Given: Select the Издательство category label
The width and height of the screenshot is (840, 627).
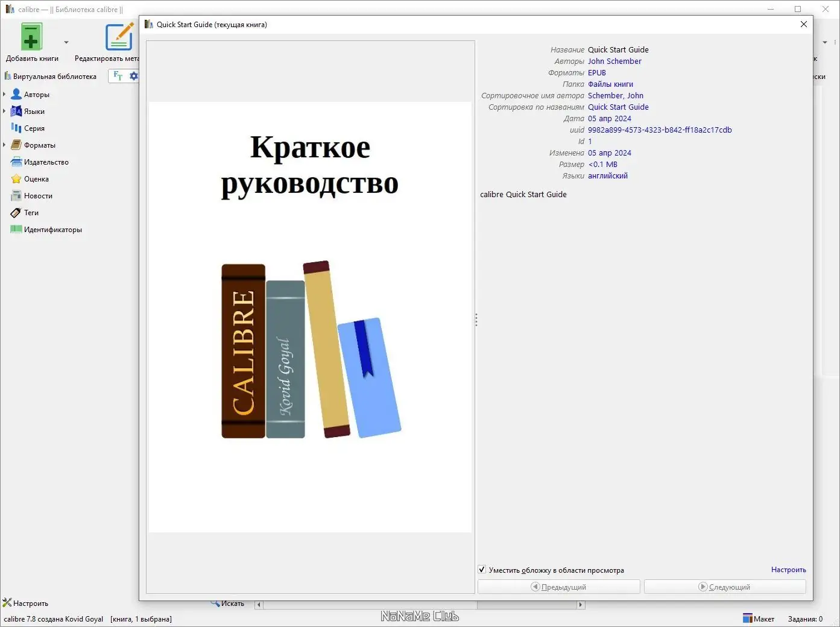Looking at the screenshot, I should pos(46,162).
